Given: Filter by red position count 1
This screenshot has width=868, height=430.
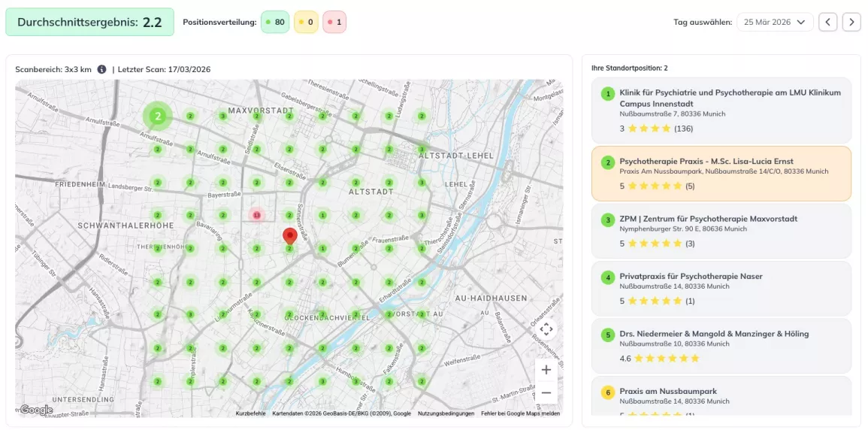Looking at the screenshot, I should 334,23.
